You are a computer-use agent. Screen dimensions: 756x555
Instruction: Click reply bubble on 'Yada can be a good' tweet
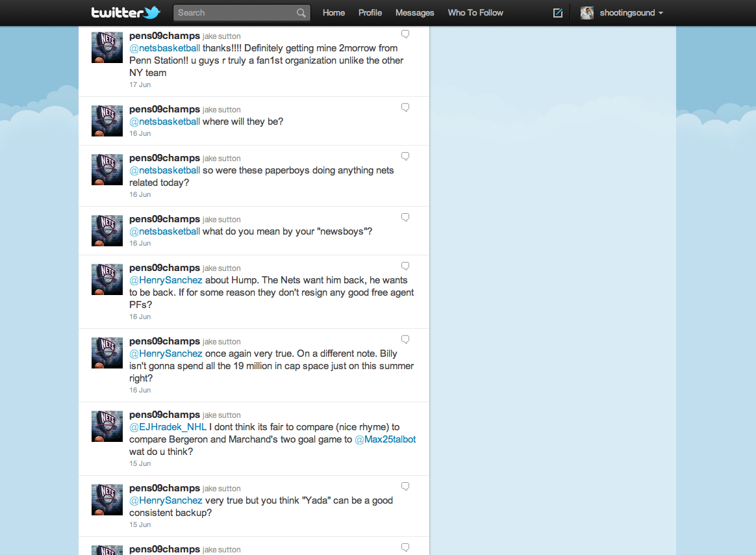(x=405, y=486)
